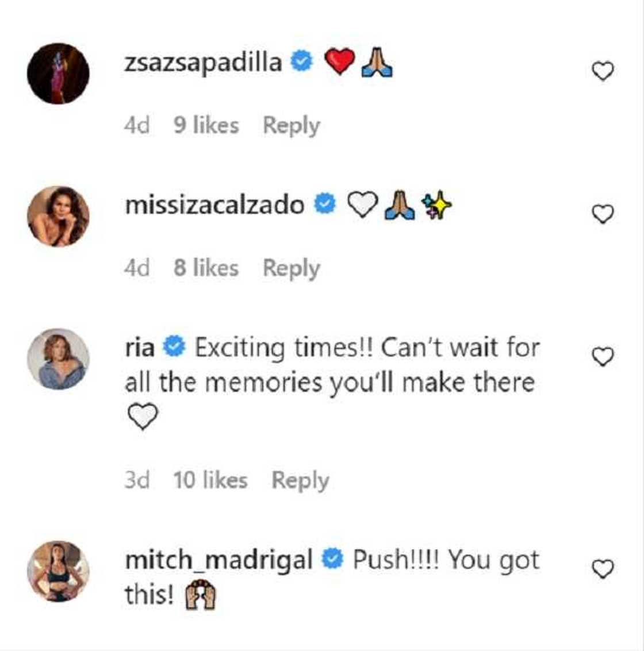The image size is (644, 651).
Task: Reply to ria's comment
Action: [x=300, y=480]
